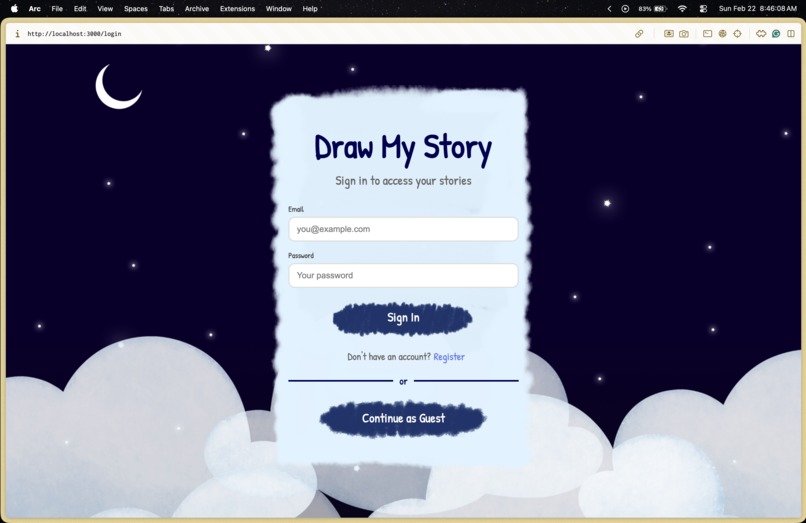Click "Don't have an account?" text
Image resolution: width=806 pixels, height=523 pixels.
[x=389, y=356]
